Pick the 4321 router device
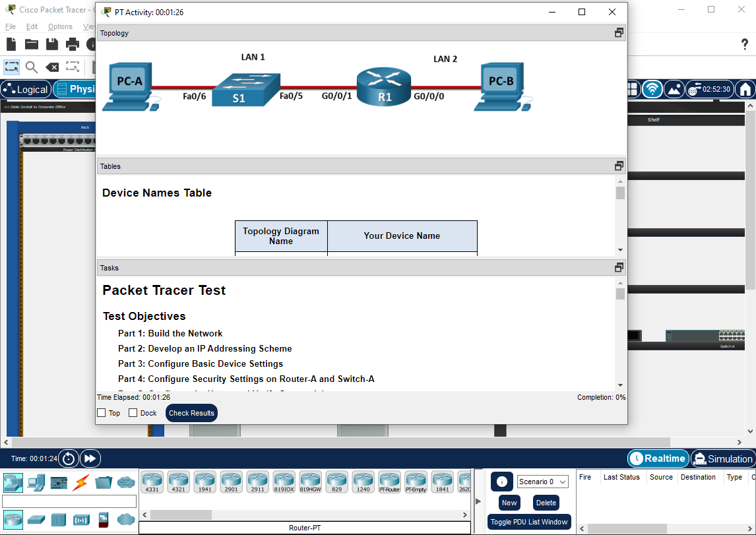756x535 pixels. 178,482
